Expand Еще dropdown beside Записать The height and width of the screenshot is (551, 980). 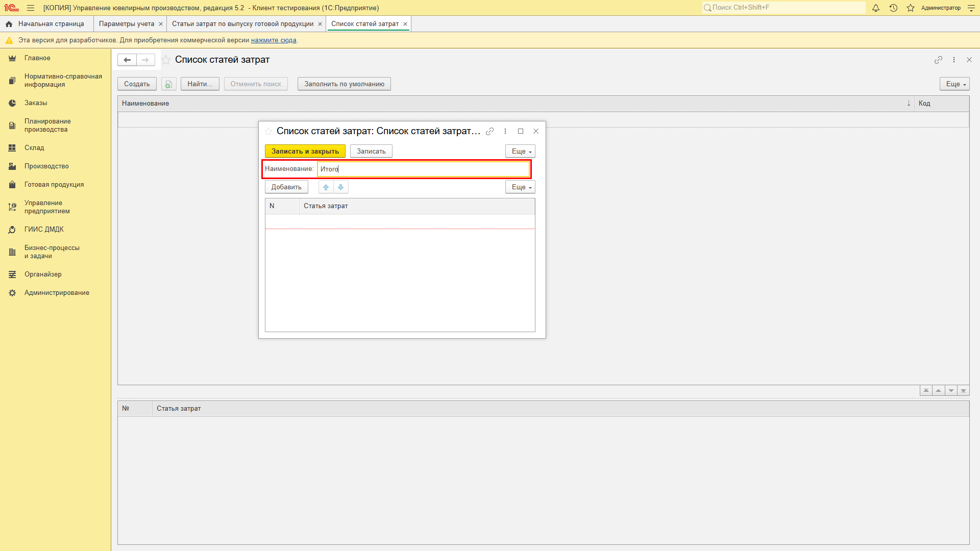[520, 152]
